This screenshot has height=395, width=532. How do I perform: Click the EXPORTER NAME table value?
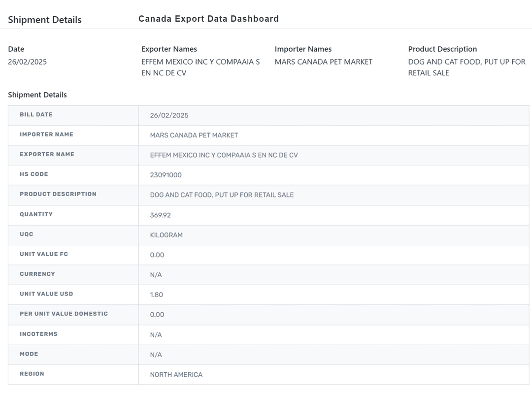click(224, 155)
